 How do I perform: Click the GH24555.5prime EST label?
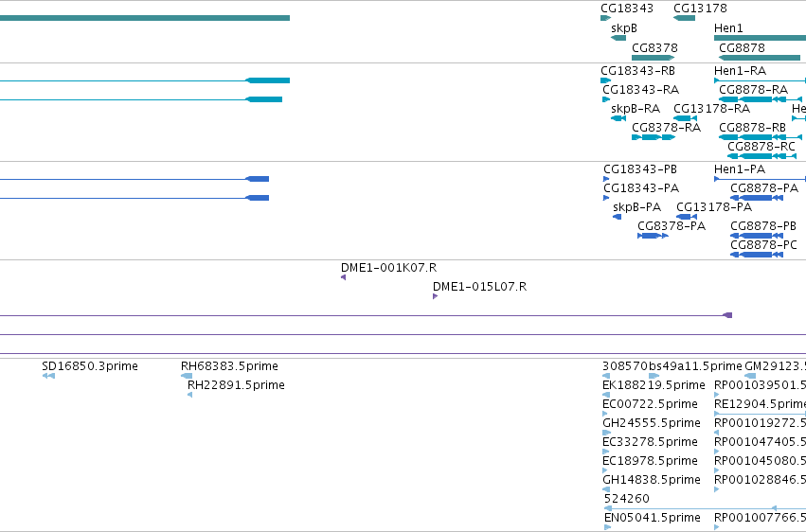click(x=652, y=424)
